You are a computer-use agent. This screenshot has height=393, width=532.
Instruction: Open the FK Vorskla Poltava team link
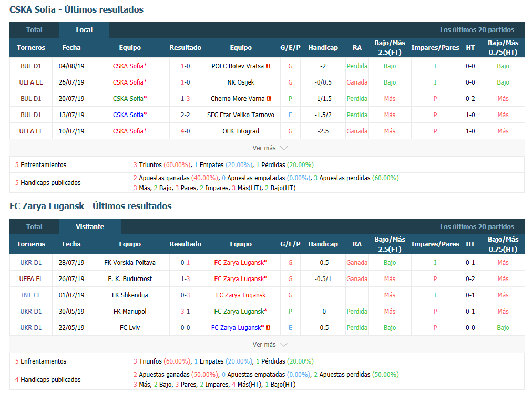coord(130,263)
